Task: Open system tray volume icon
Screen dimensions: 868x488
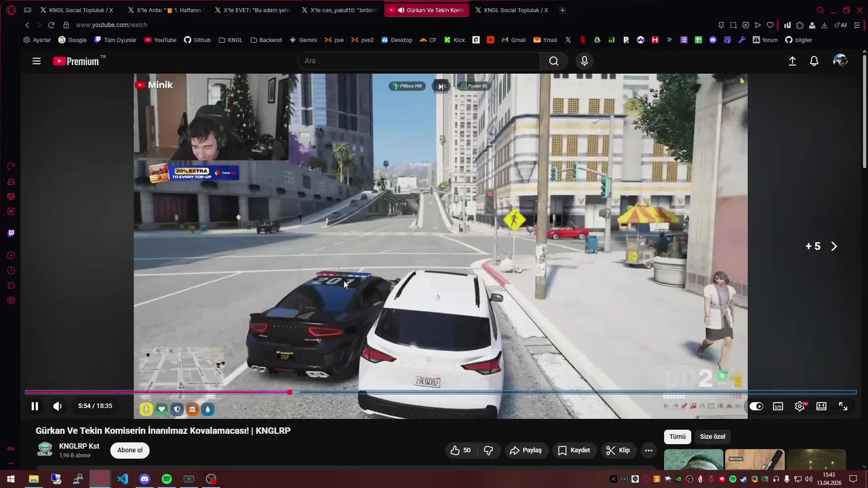Action: point(808,479)
